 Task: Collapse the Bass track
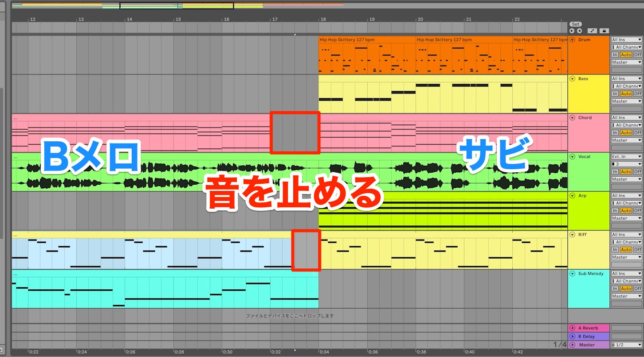coord(573,79)
